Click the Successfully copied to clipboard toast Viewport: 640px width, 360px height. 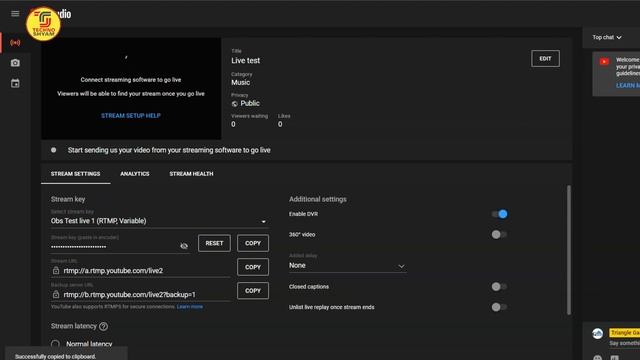[x=66, y=354]
